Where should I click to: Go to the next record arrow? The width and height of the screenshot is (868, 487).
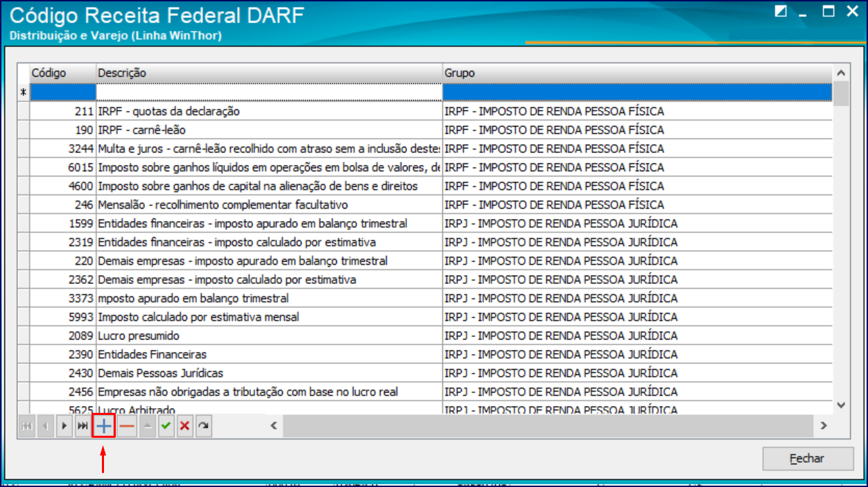tap(65, 426)
